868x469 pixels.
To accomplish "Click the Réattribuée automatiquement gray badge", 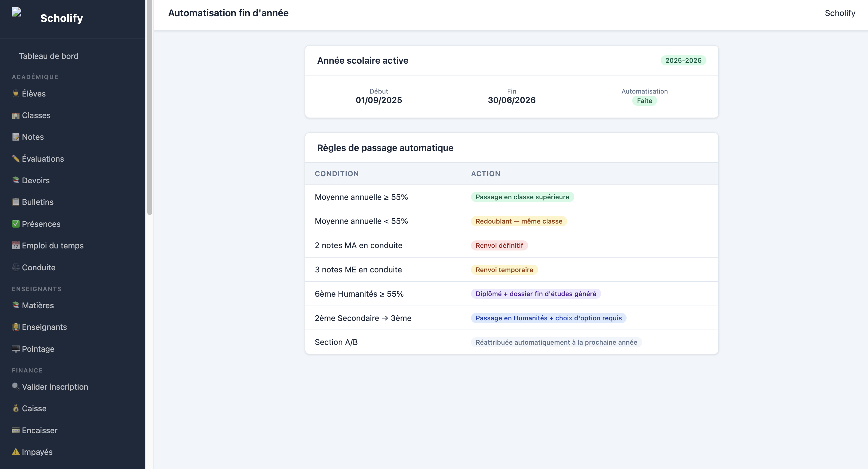I will (556, 342).
